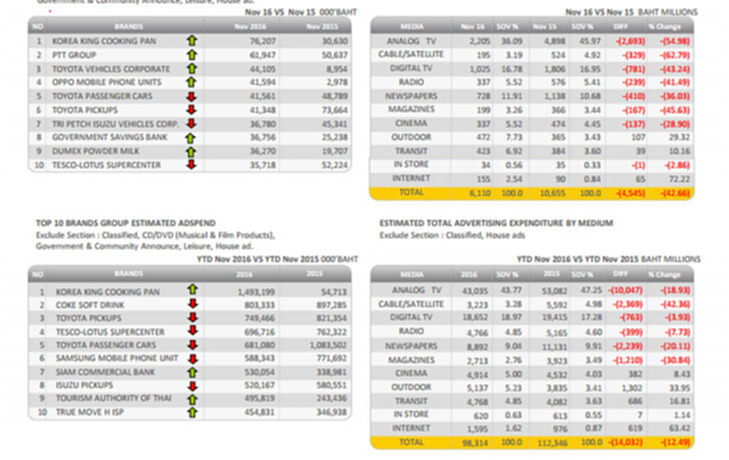Select the YTD total value 98,314
Screen dimensions: 729x460
tap(475, 443)
